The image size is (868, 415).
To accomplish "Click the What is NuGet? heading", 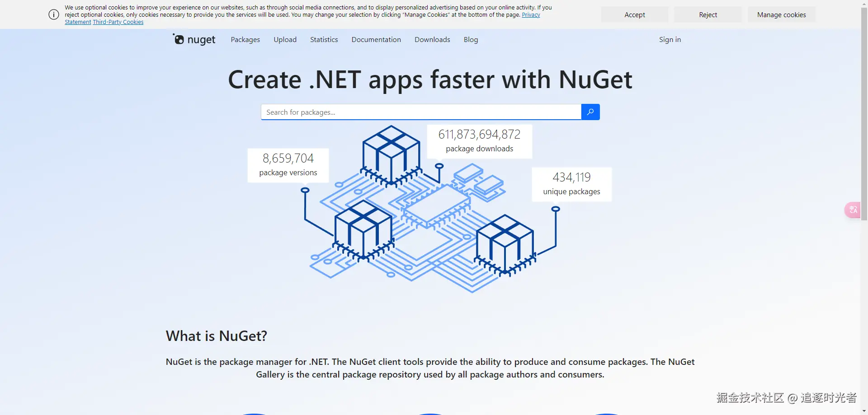I will (x=217, y=336).
